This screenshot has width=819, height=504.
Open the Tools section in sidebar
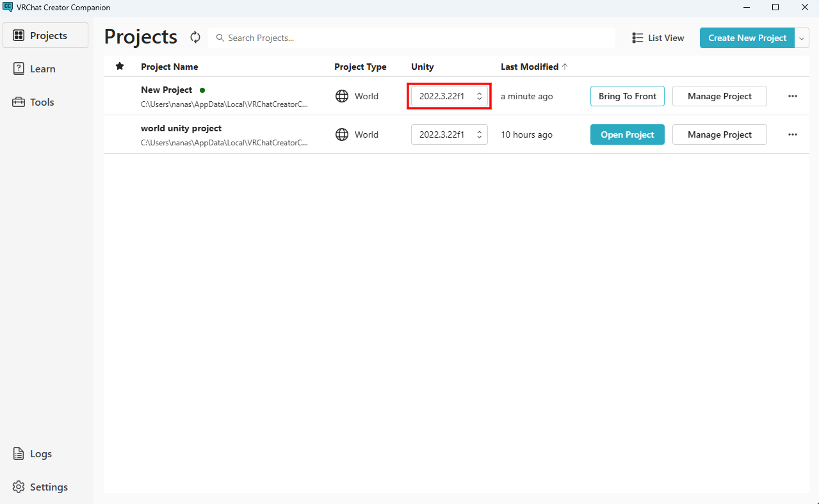45,102
